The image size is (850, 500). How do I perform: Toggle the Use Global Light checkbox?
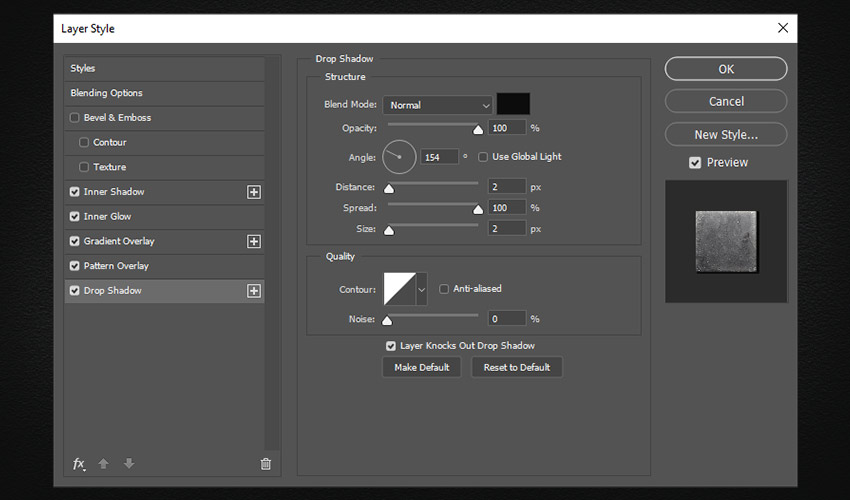pos(484,157)
